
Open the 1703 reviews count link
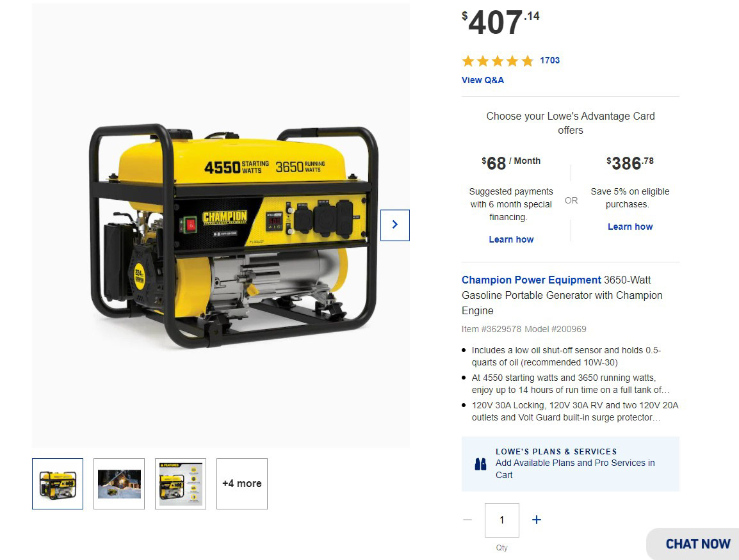(x=549, y=60)
